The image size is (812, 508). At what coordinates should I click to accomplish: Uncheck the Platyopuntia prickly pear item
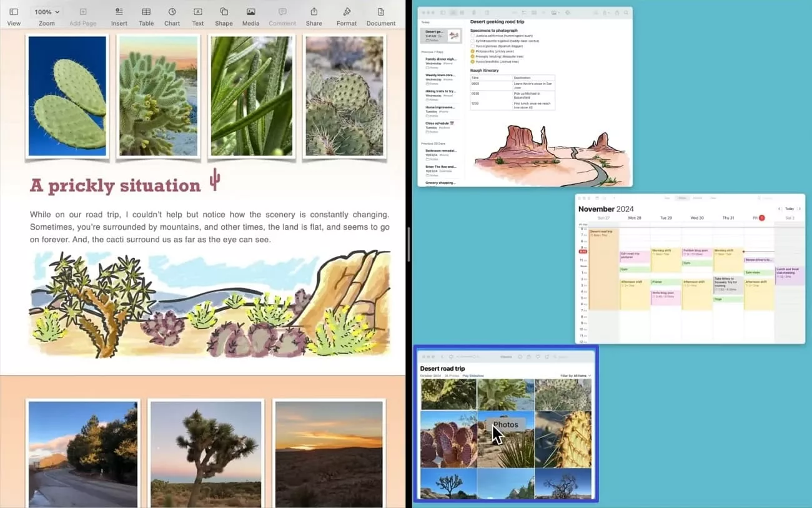click(472, 51)
